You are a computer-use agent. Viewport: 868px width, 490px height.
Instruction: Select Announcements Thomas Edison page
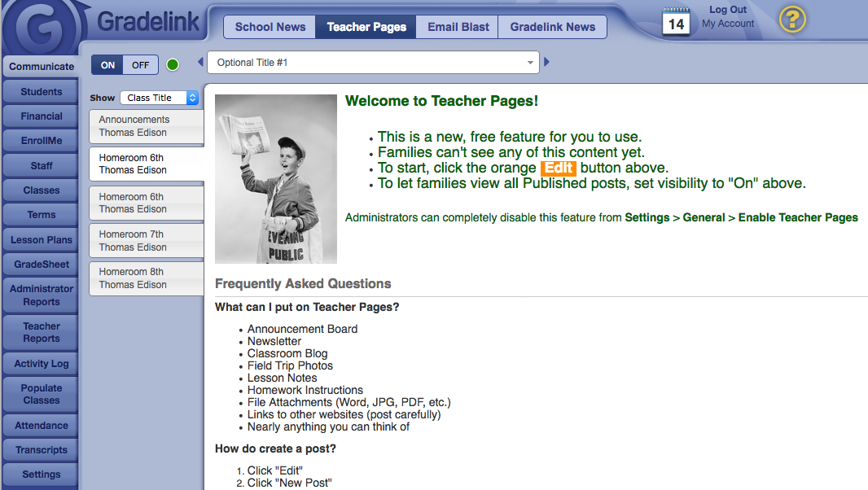click(x=147, y=126)
